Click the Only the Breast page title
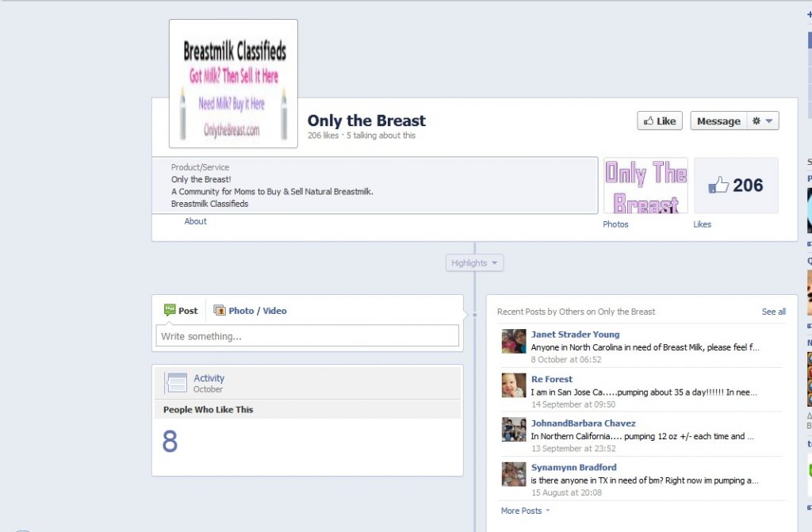Image resolution: width=812 pixels, height=532 pixels. (366, 121)
